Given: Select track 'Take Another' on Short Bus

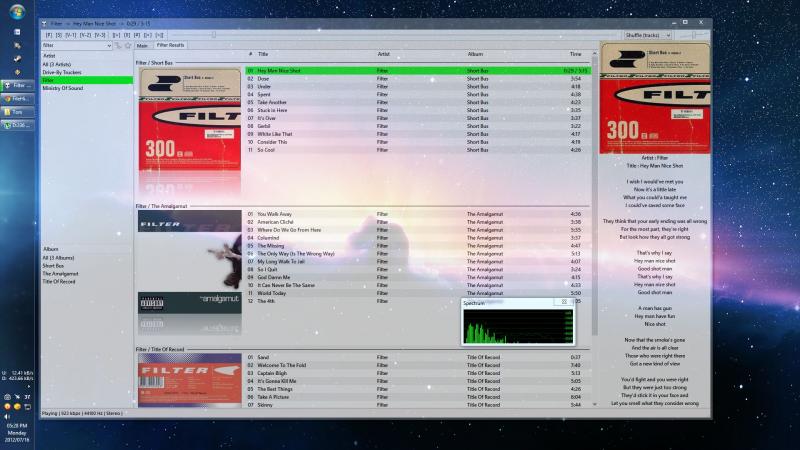Looking at the screenshot, I should pos(417,103).
